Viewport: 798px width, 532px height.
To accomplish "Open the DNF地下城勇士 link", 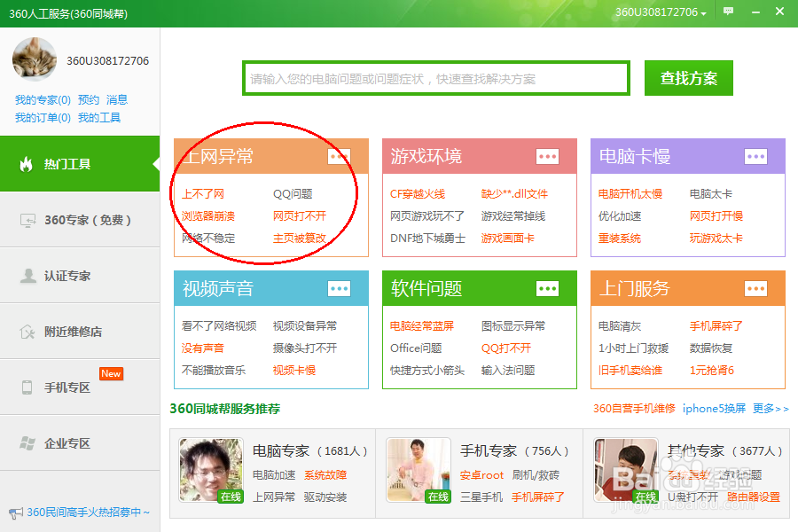I will [x=427, y=239].
